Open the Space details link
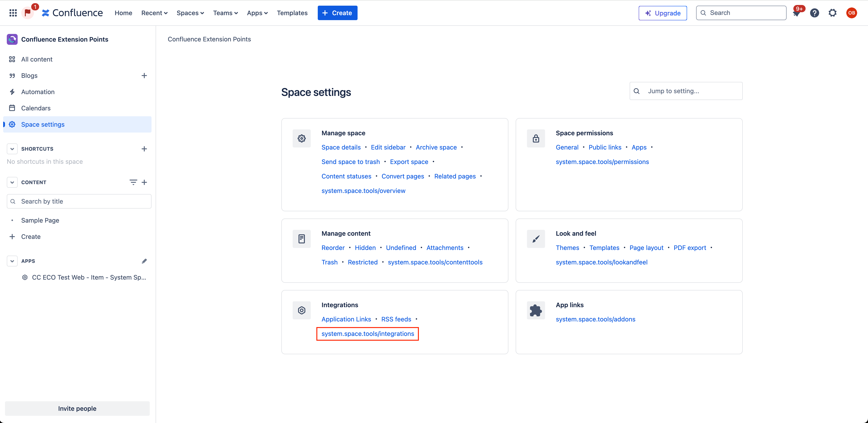Screen dimensions: 868x423 (x=341, y=147)
